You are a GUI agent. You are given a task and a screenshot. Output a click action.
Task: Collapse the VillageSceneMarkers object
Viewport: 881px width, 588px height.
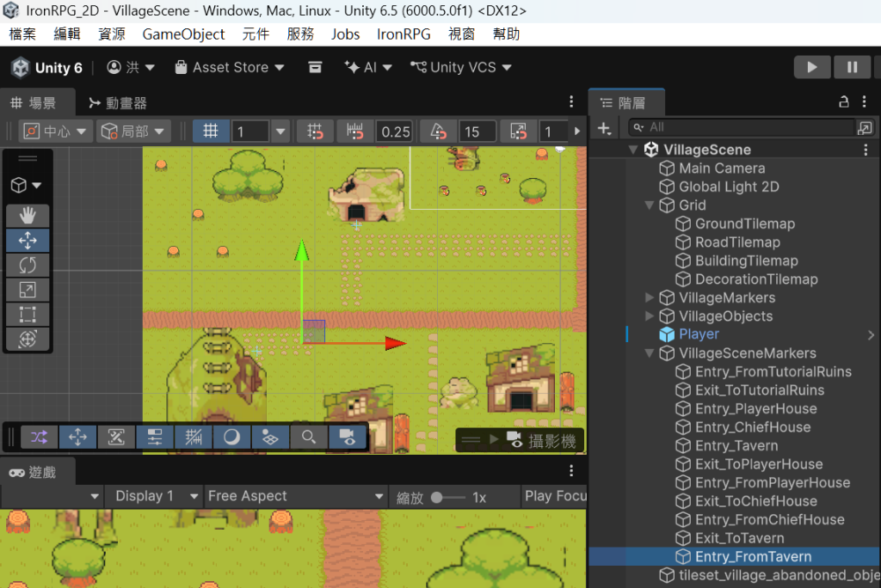click(x=650, y=353)
